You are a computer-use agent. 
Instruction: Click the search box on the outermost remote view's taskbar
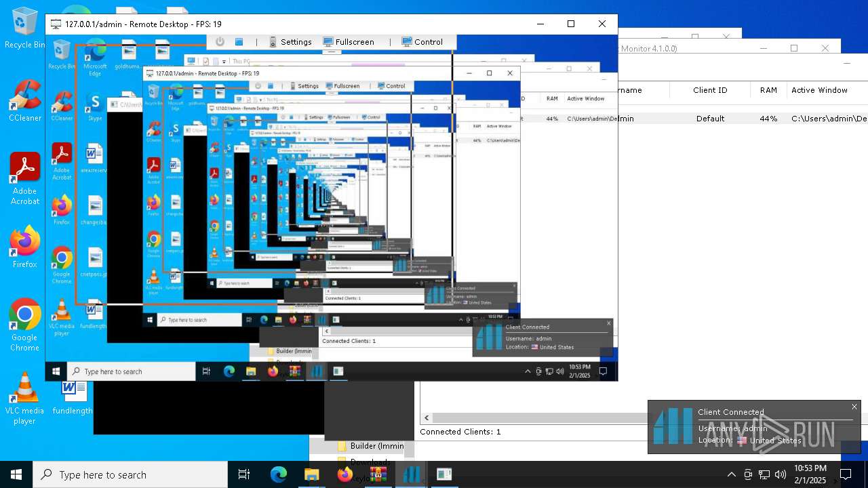point(132,371)
